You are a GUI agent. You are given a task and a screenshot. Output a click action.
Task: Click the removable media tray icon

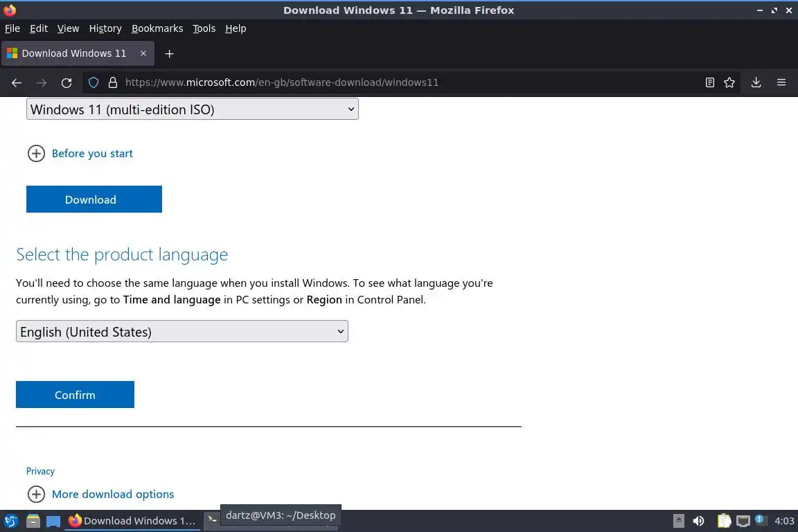click(678, 521)
